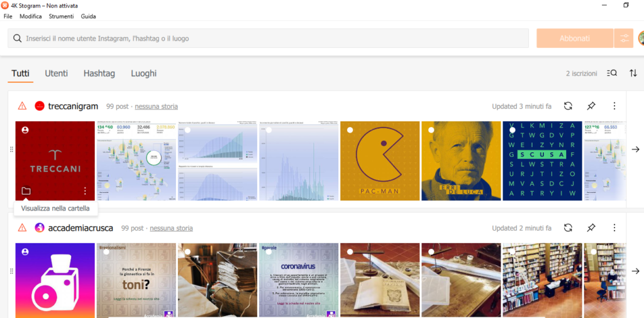
Task: Select circle on SCUSA word-search post
Action: pyautogui.click(x=513, y=130)
